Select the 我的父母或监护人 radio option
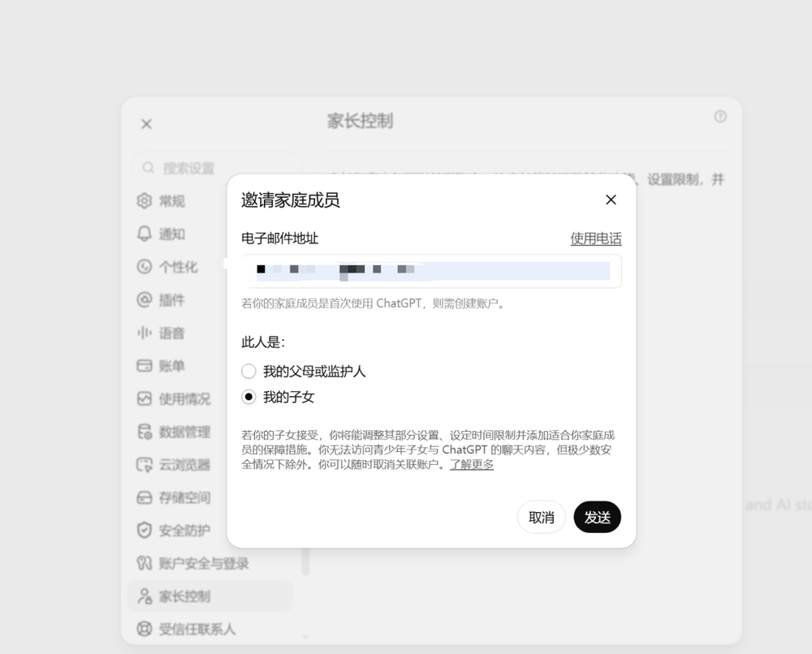 (x=248, y=371)
